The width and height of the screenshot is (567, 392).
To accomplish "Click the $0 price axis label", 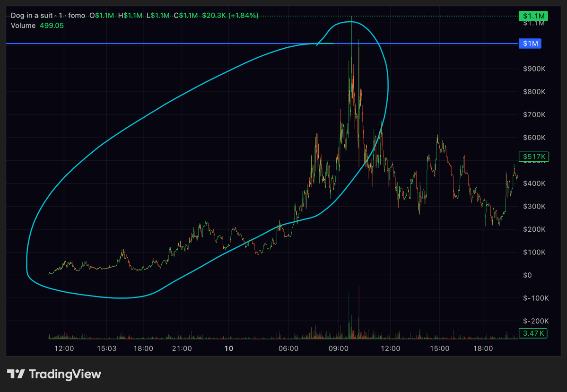I will click(527, 275).
